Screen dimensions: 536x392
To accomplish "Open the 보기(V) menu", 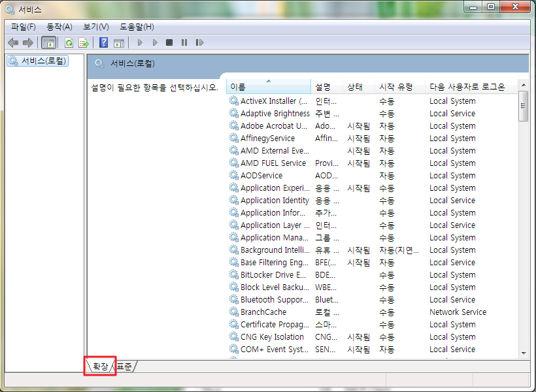I will [x=96, y=27].
